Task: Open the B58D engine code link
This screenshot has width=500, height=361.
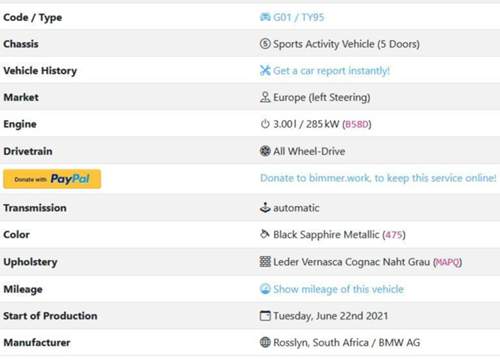Action: pyautogui.click(x=357, y=124)
